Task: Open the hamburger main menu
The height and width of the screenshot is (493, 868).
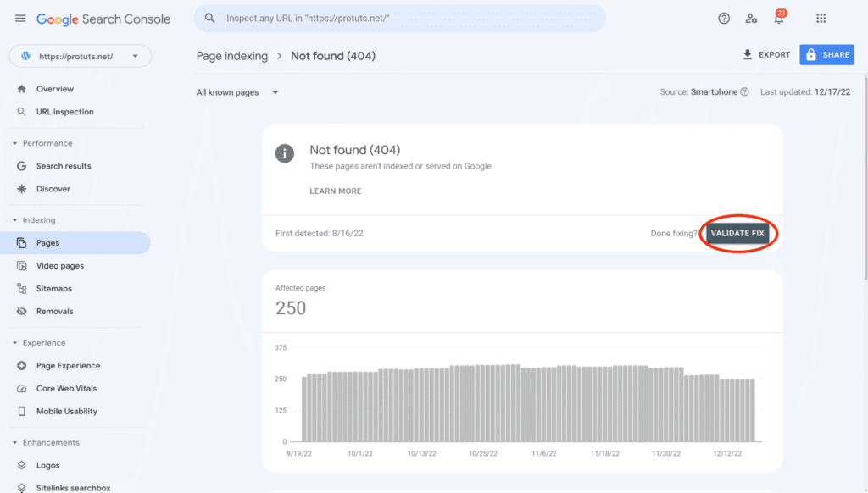Action: (20, 19)
